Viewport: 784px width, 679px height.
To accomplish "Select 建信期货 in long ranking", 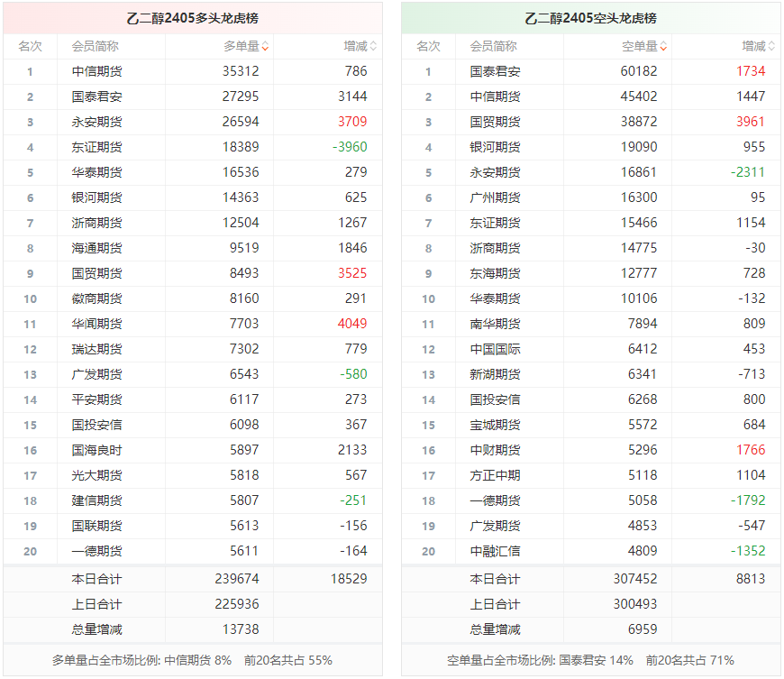I will point(96,500).
